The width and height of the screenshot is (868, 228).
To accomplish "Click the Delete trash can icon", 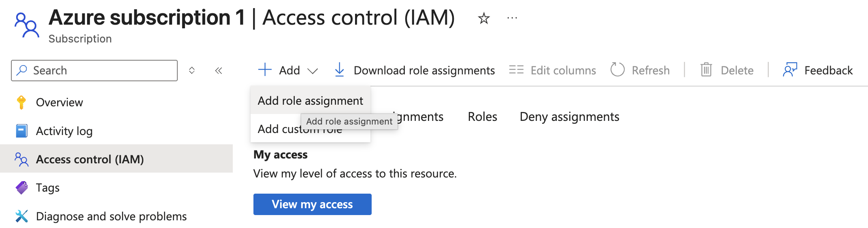I will pos(706,70).
